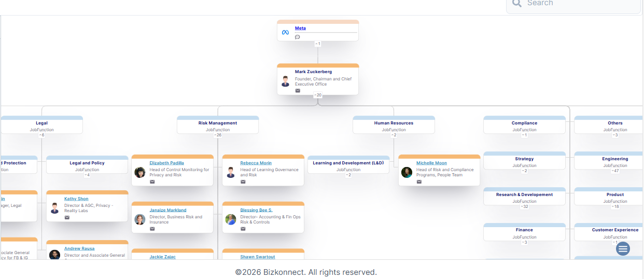644x279 pixels.
Task: Click Elizabeth Padilla's photo
Action: 140,172
